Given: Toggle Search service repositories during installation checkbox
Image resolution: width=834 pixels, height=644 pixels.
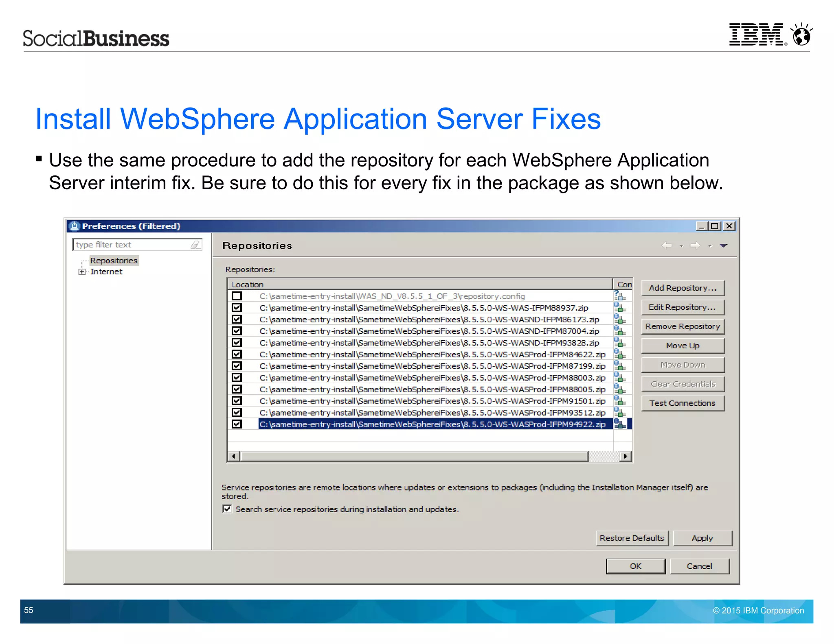Looking at the screenshot, I should 227,509.
